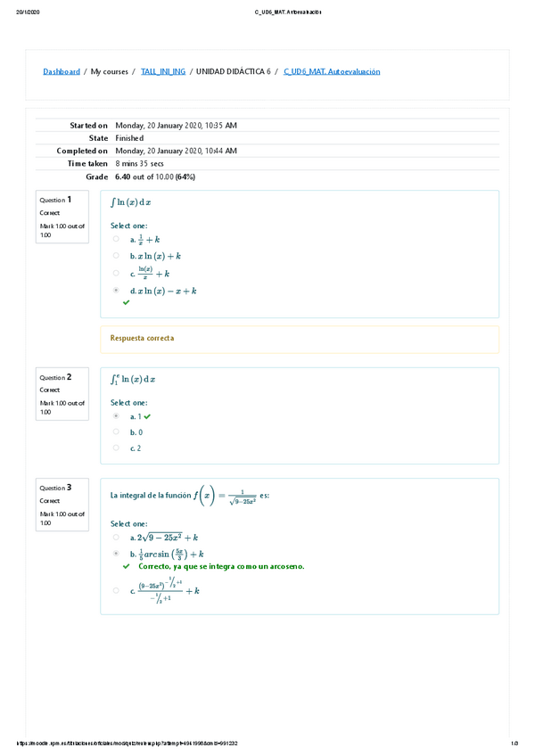Select Question 1 option c, ln(x)/x+k

[x=116, y=273]
